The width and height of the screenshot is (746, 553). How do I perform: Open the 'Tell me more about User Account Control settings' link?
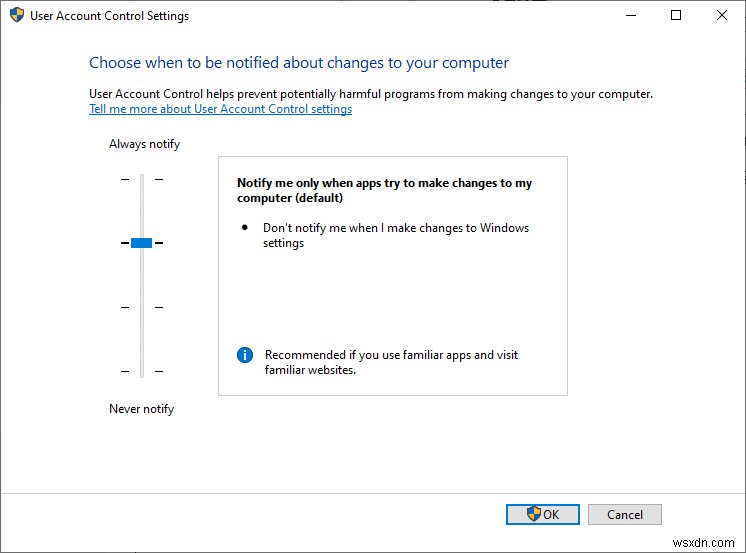click(220, 109)
